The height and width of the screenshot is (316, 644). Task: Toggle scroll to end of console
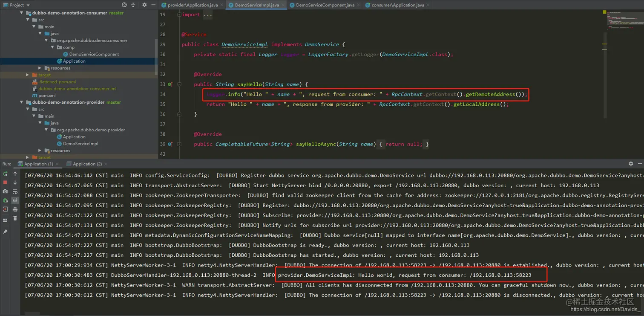pyautogui.click(x=15, y=200)
